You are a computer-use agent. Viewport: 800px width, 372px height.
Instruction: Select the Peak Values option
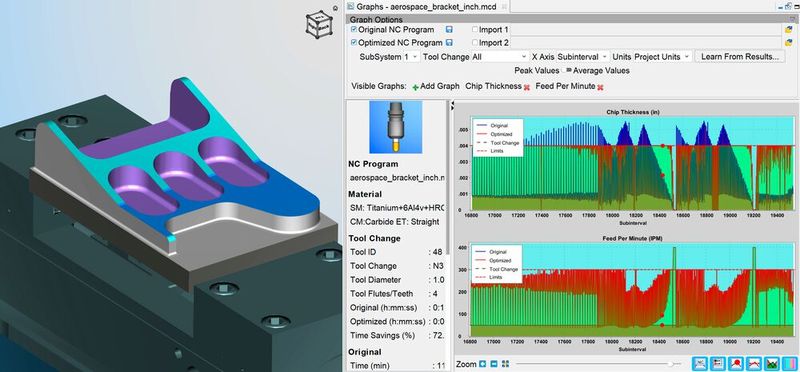pyautogui.click(x=537, y=70)
